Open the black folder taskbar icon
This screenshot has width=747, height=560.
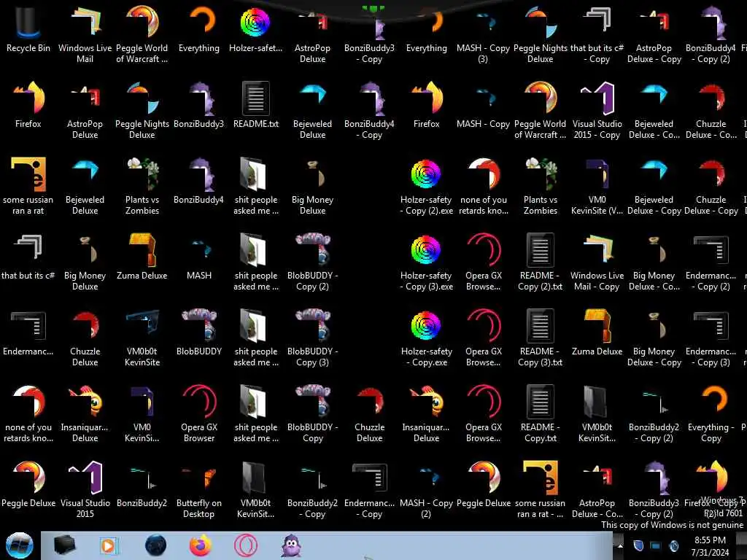(64, 545)
